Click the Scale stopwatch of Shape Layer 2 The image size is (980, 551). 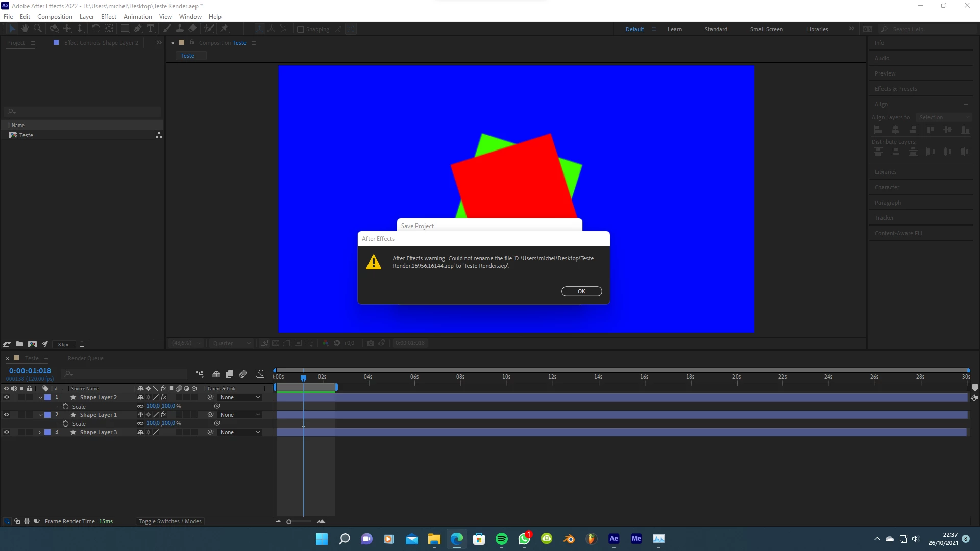66,406
